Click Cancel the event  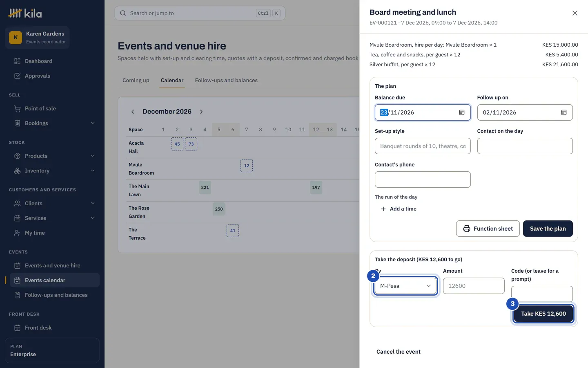click(x=398, y=352)
